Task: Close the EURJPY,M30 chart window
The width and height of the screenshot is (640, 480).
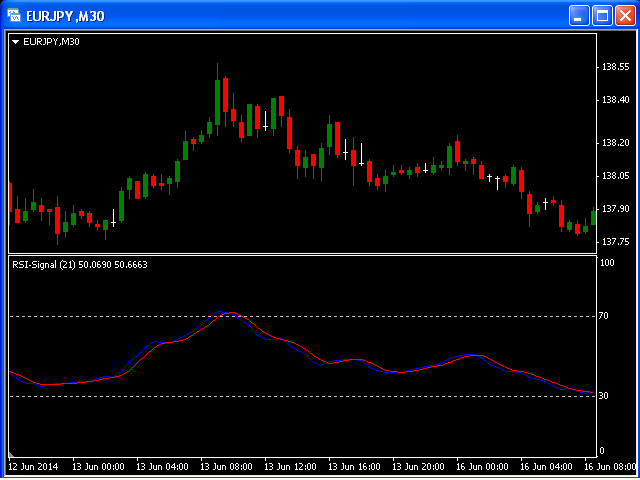Action: click(x=625, y=16)
